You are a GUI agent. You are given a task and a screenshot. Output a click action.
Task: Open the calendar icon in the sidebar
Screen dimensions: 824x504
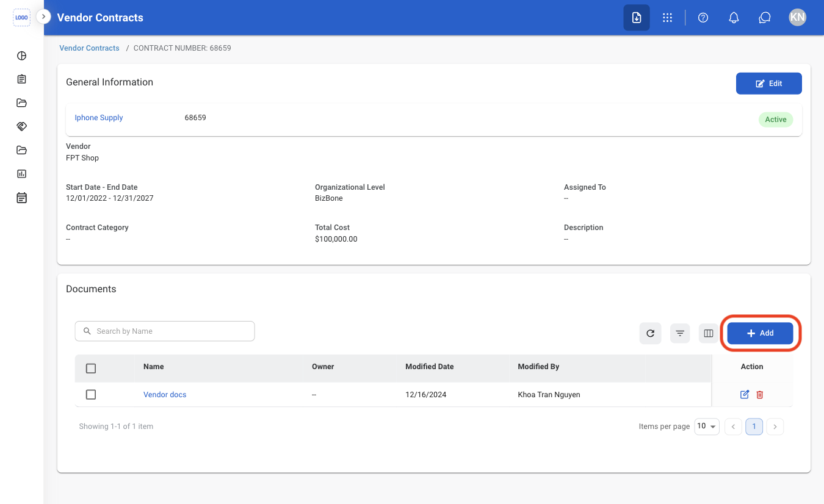click(21, 198)
